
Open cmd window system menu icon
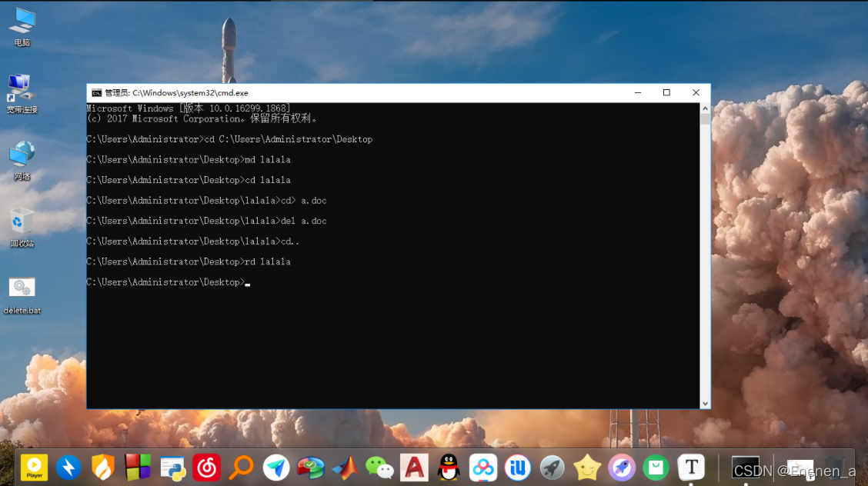[x=96, y=93]
